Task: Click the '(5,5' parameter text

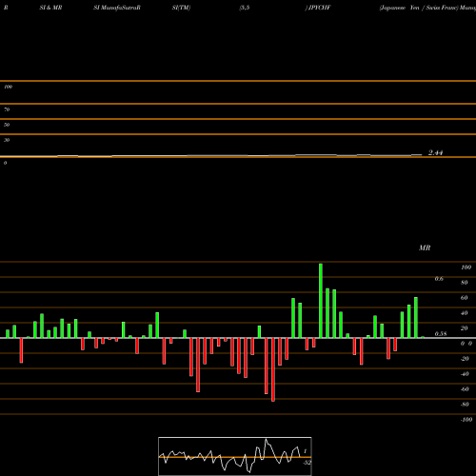Action: pos(245,8)
